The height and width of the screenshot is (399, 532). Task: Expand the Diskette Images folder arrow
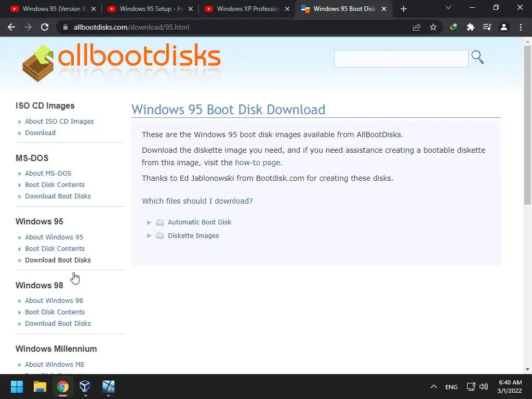(x=149, y=236)
